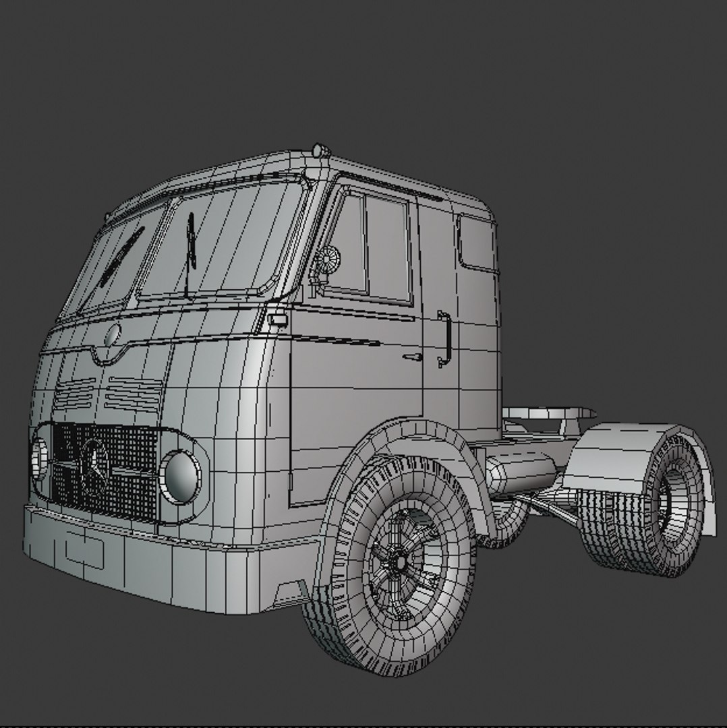The height and width of the screenshot is (728, 727).
Task: Click the Mercedes star emblem on the grille
Action: (95, 466)
